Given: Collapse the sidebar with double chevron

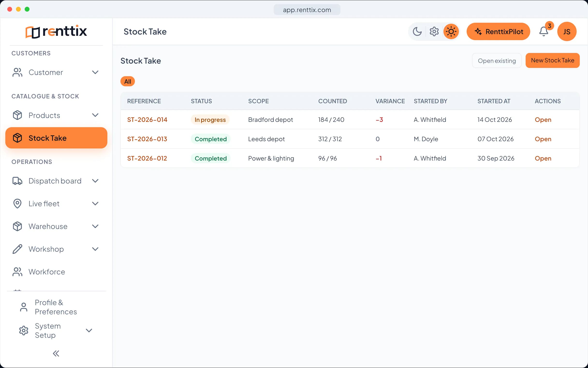Looking at the screenshot, I should [56, 353].
